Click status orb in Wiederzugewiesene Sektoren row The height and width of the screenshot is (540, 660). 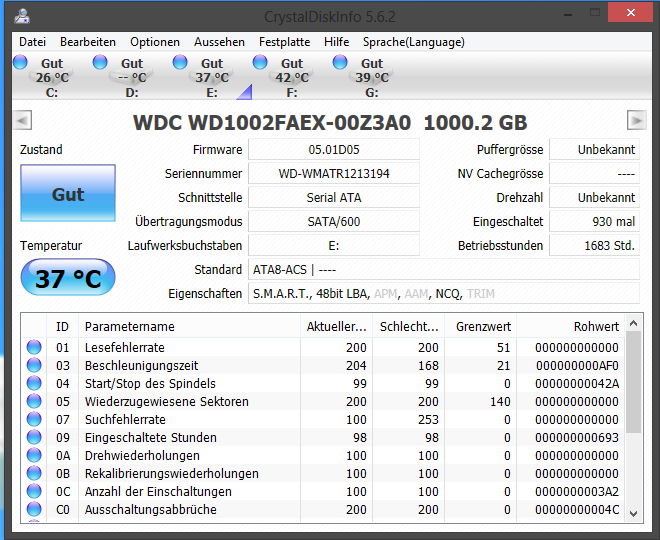[34, 401]
